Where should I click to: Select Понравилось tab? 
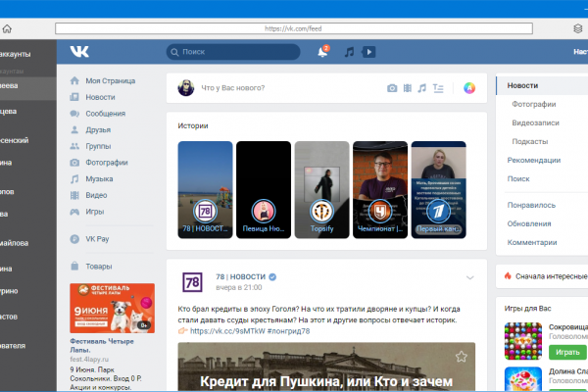[x=531, y=205]
